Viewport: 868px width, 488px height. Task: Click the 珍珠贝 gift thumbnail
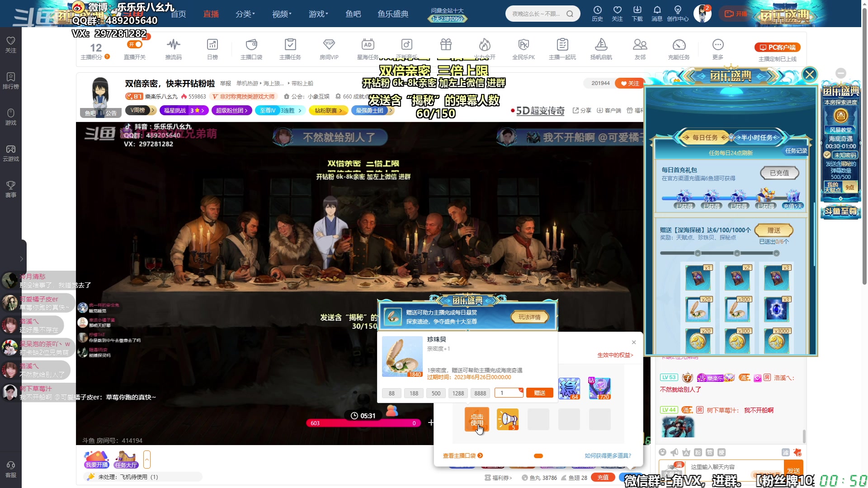coord(402,357)
